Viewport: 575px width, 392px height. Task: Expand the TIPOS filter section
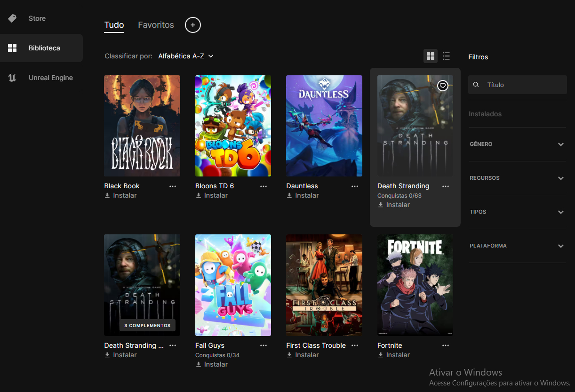tap(517, 212)
